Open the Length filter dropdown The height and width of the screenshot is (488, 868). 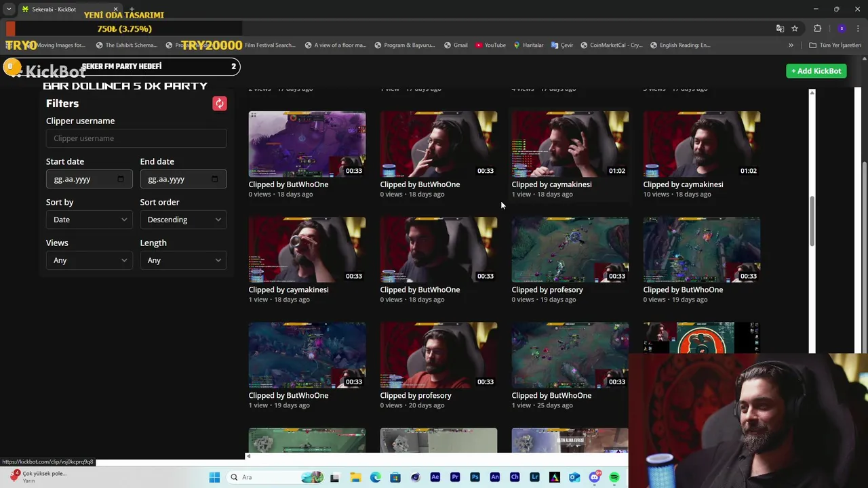tap(184, 260)
